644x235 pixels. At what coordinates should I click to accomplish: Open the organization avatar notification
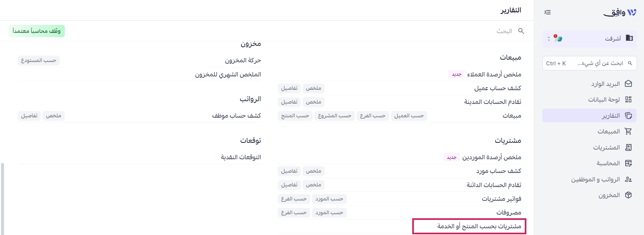click(558, 39)
